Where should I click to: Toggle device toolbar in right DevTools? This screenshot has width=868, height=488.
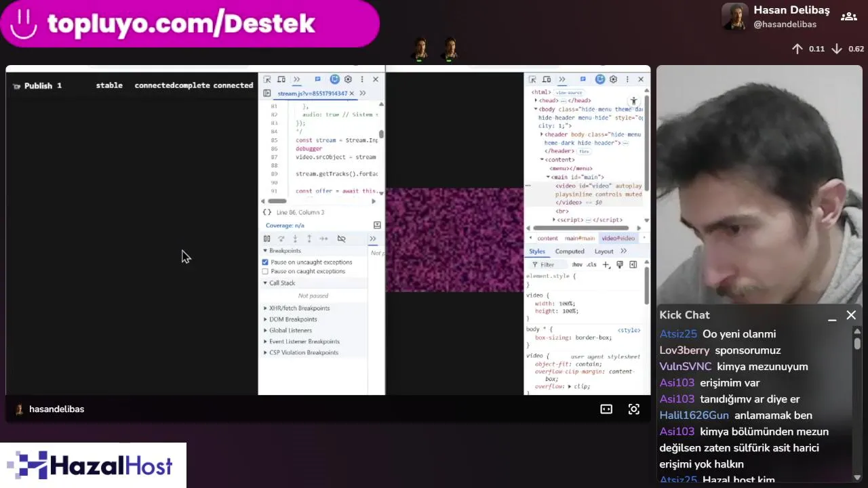point(547,79)
